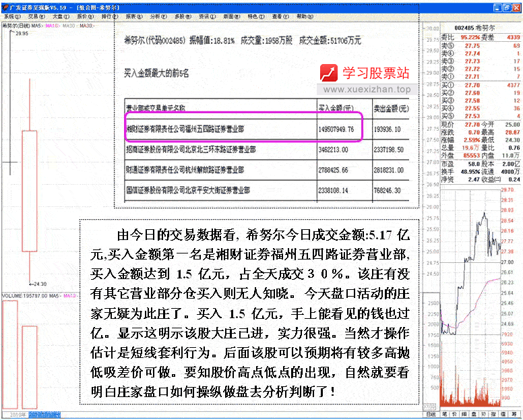This screenshot has height=420, width=523.
Task: Click the 外盘 value 85553
Action: (472, 156)
